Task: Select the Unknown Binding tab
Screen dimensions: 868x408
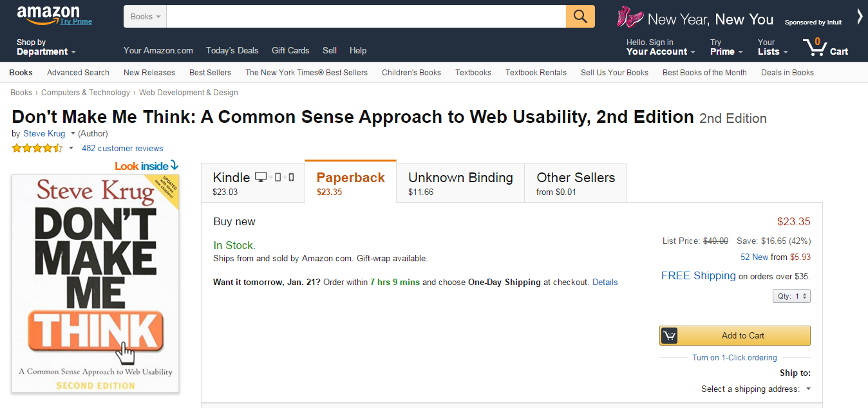Action: point(460,183)
